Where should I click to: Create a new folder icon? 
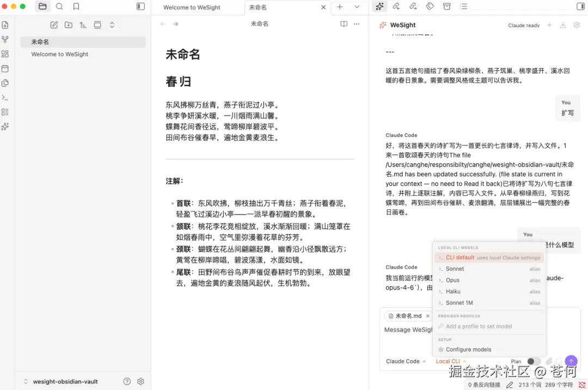tap(68, 25)
